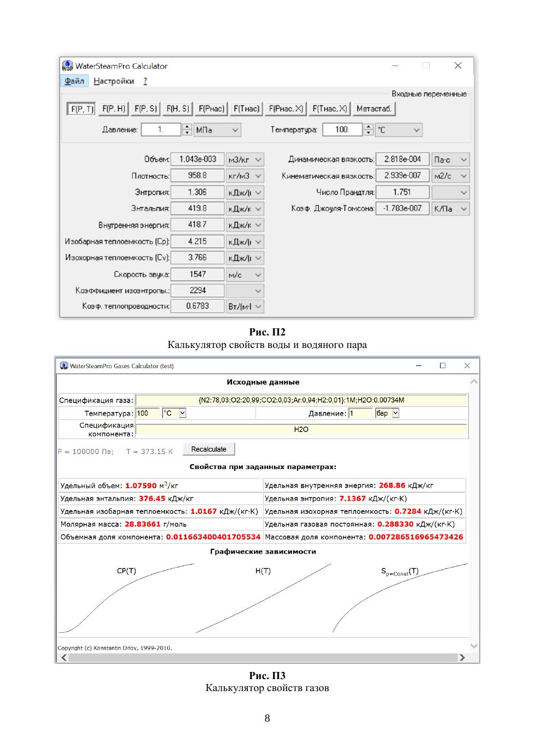Click the horizontal scrollbar right arrow
This screenshot has height=756, width=535.
click(462, 658)
